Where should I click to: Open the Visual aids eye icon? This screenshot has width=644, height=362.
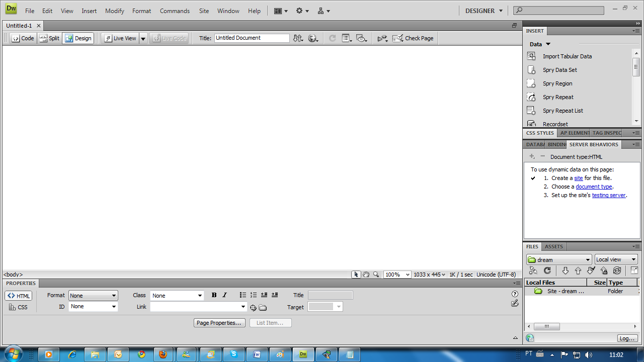tap(361, 38)
